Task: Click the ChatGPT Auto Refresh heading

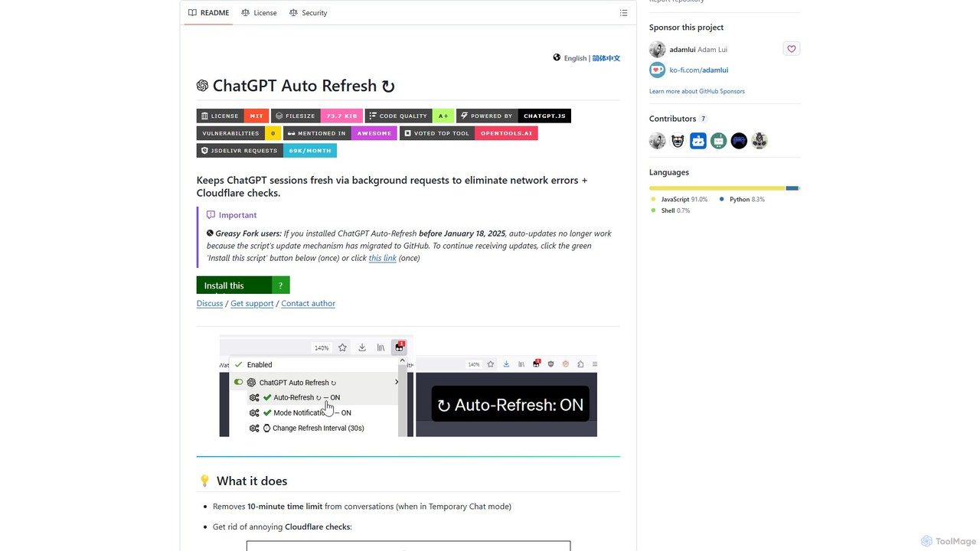Action: point(296,86)
